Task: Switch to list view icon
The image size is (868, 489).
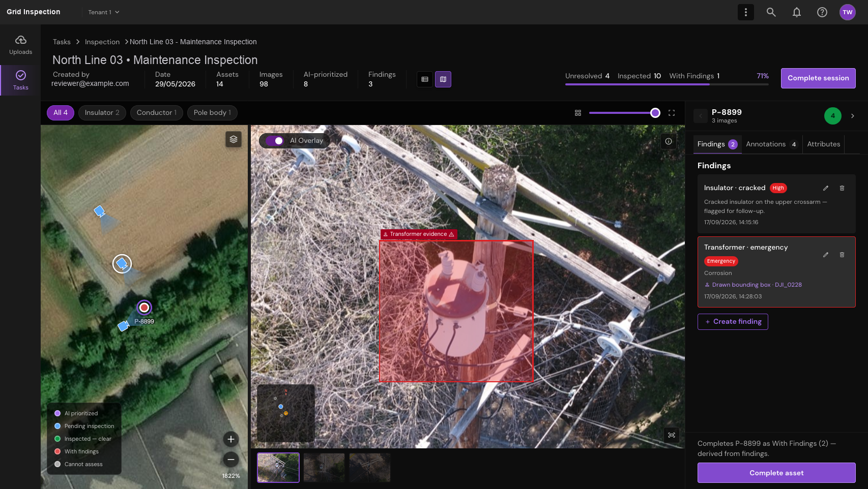Action: 425,79
